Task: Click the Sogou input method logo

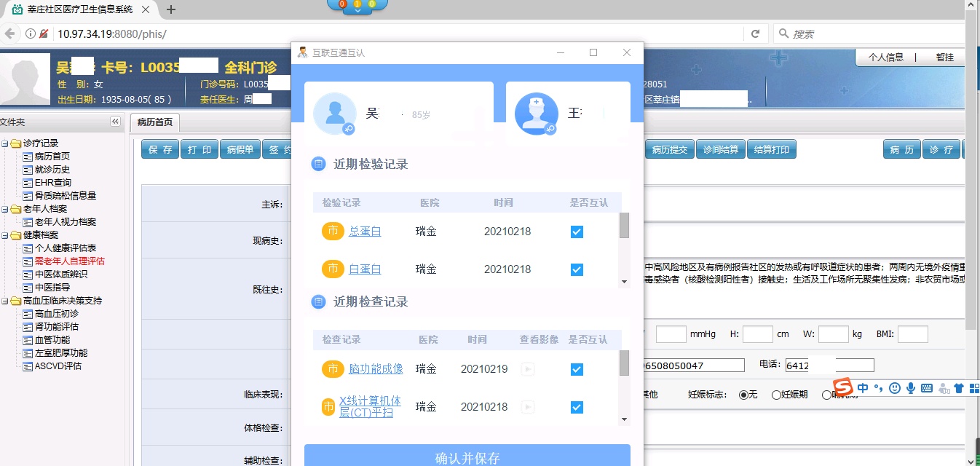Action: [x=842, y=387]
